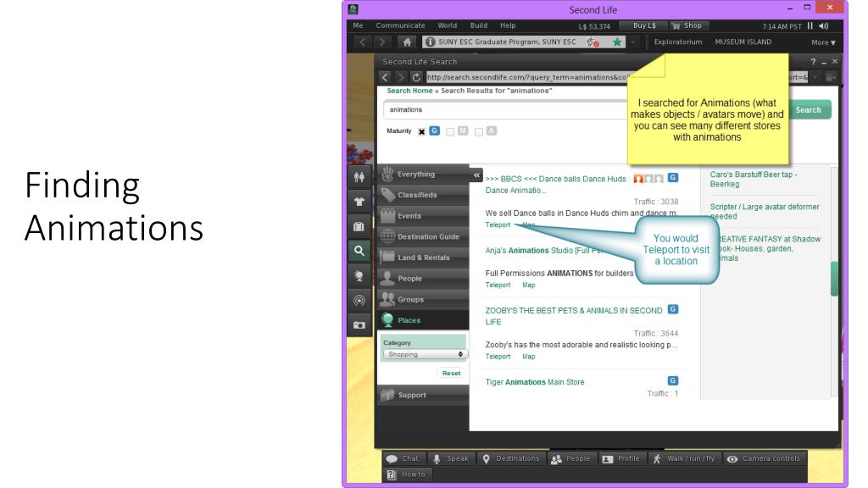
Task: Select Groups search category
Action: click(x=423, y=299)
